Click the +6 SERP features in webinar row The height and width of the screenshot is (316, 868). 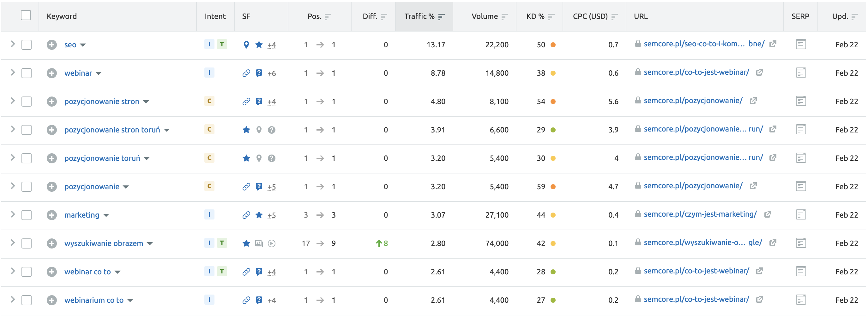(x=272, y=73)
